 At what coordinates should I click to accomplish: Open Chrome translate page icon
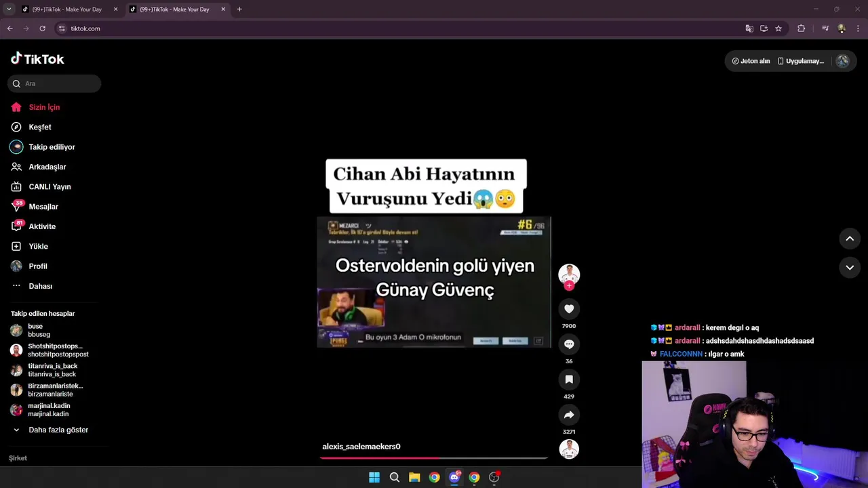(x=749, y=28)
